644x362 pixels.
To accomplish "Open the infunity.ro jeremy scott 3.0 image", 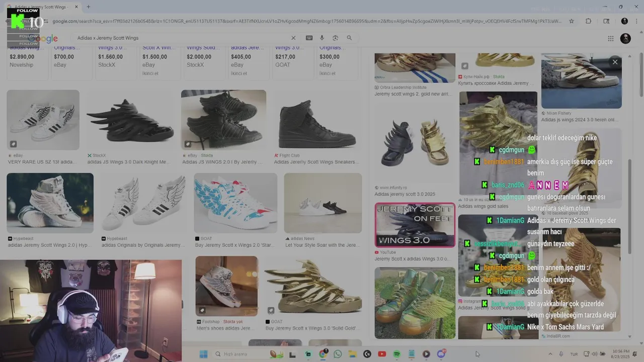I will pyautogui.click(x=415, y=143).
